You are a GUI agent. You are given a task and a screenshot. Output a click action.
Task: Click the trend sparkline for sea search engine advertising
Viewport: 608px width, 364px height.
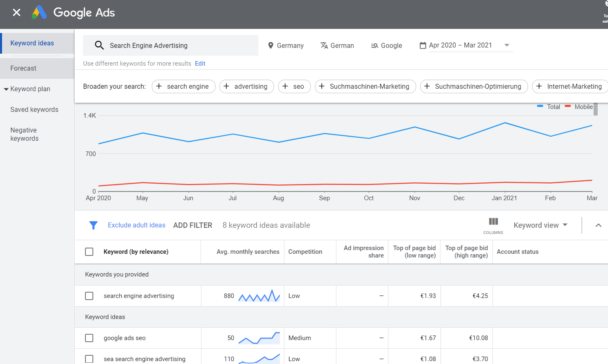pyautogui.click(x=259, y=358)
